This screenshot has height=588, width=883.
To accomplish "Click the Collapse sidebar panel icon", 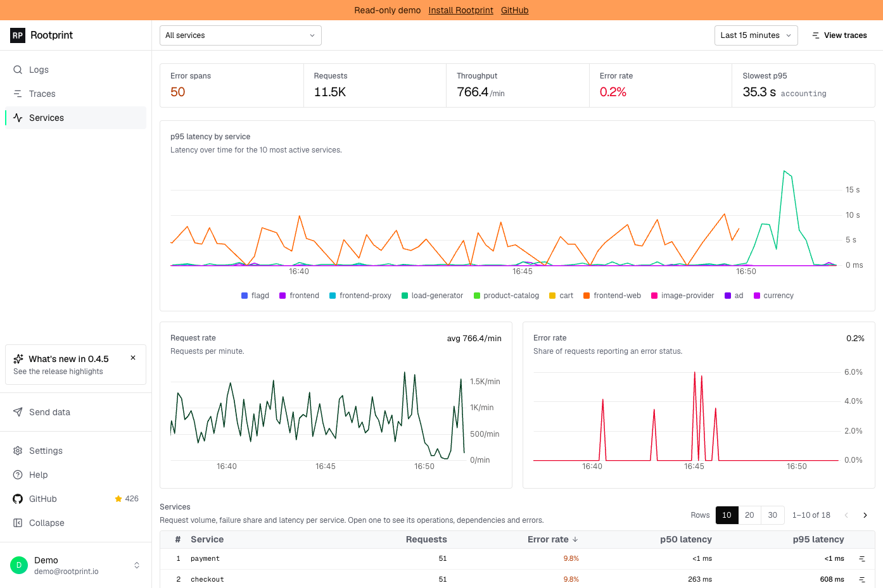I will tap(18, 523).
